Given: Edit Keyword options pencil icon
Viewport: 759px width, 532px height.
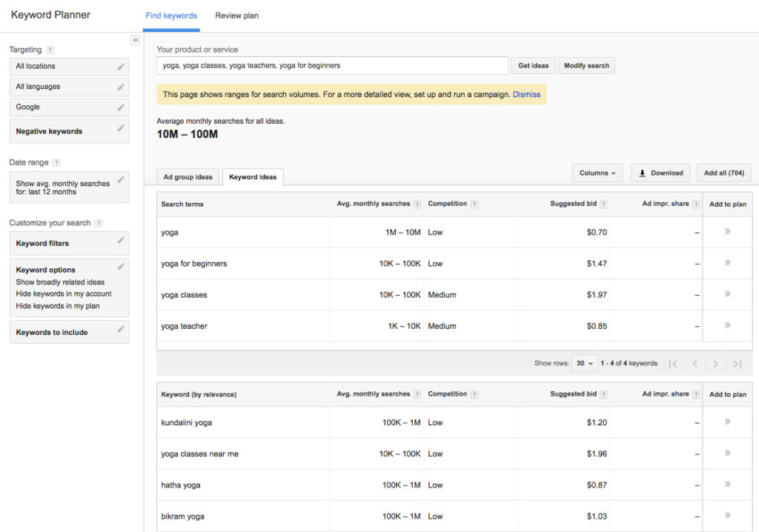Looking at the screenshot, I should click(121, 266).
